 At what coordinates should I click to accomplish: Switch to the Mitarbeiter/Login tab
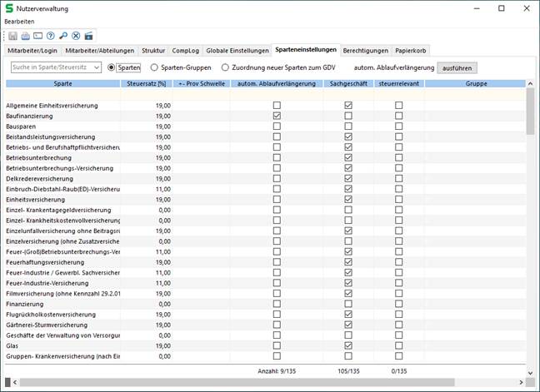tap(32, 50)
